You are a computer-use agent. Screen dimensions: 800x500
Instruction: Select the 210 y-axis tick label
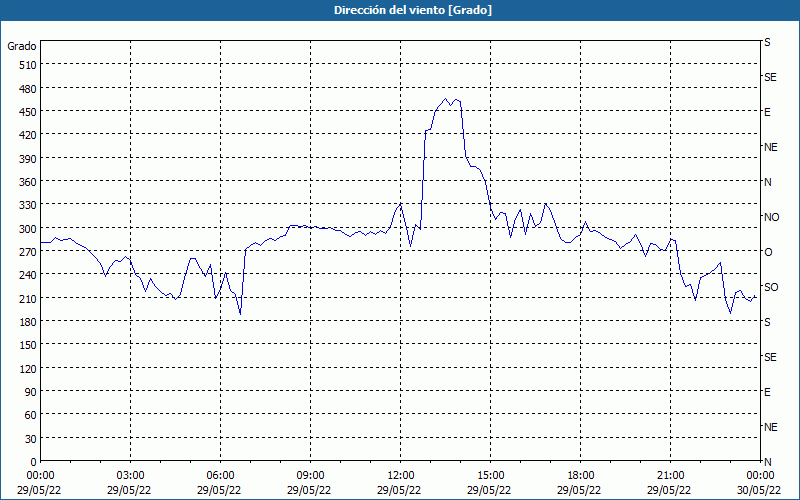coord(28,298)
